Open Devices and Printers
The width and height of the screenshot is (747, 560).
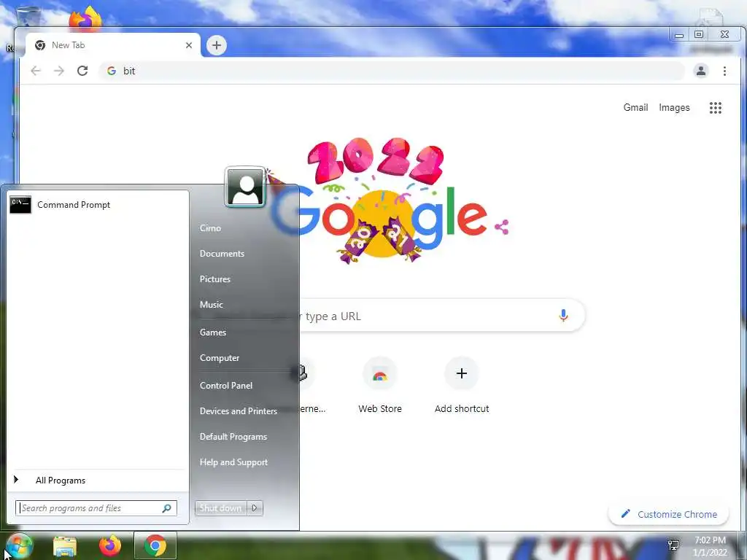tap(239, 411)
